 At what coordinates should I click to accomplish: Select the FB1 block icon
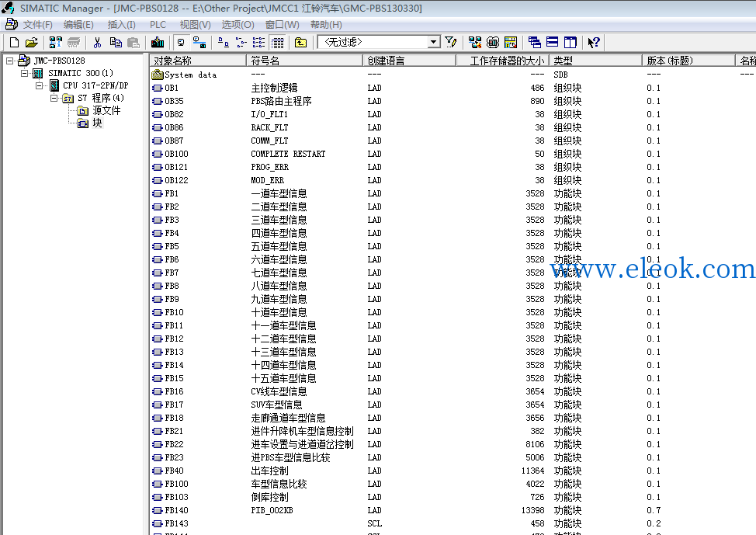click(158, 193)
